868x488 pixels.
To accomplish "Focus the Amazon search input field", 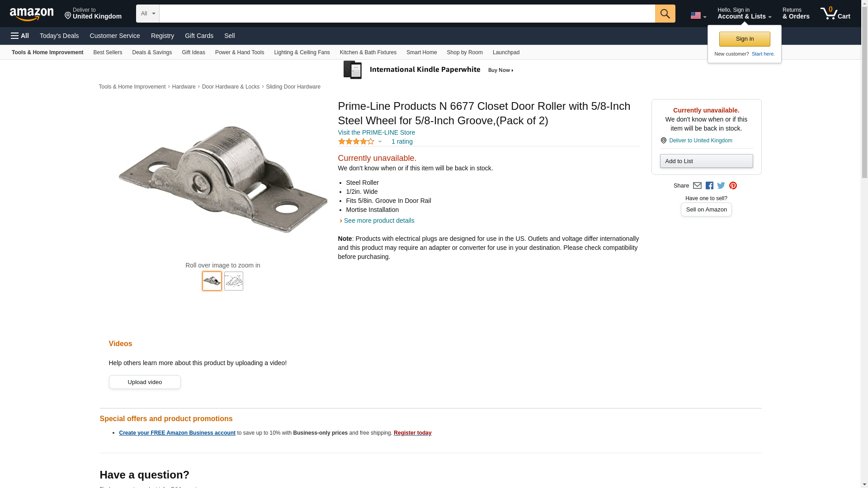I will pos(407,14).
